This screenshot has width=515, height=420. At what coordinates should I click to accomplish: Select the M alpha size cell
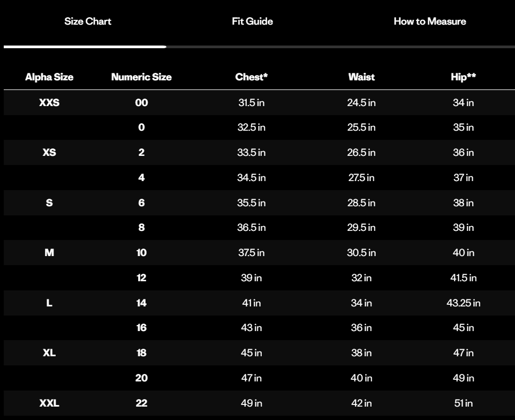pyautogui.click(x=49, y=253)
